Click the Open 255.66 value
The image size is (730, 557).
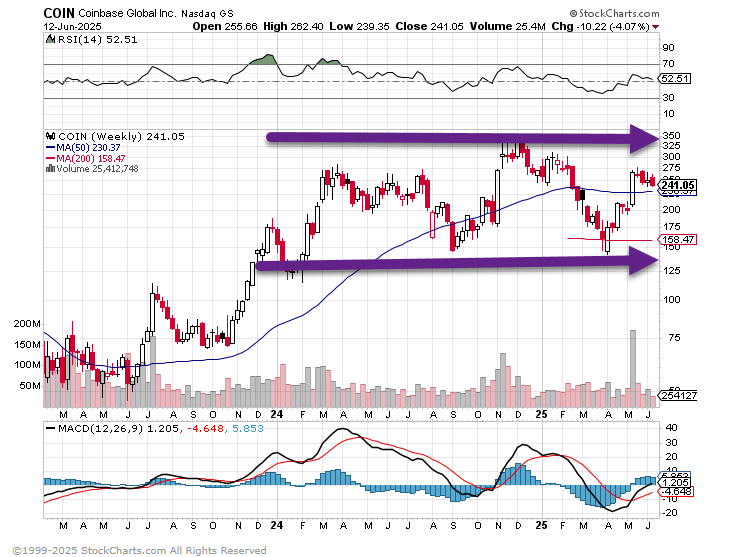tap(225, 27)
